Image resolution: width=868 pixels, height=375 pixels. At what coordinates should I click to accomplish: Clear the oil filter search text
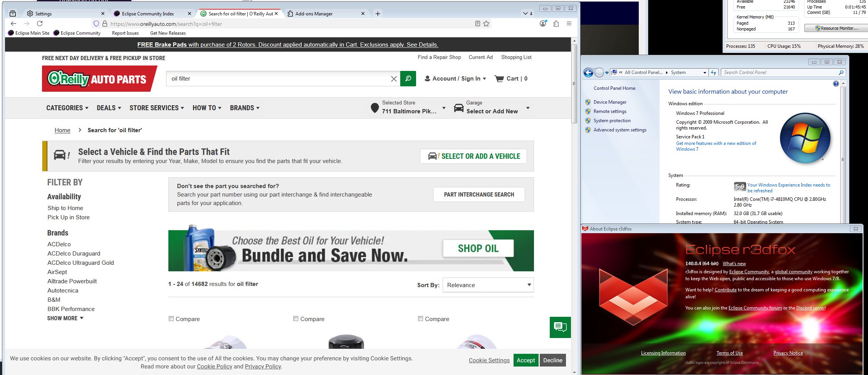[x=394, y=79]
